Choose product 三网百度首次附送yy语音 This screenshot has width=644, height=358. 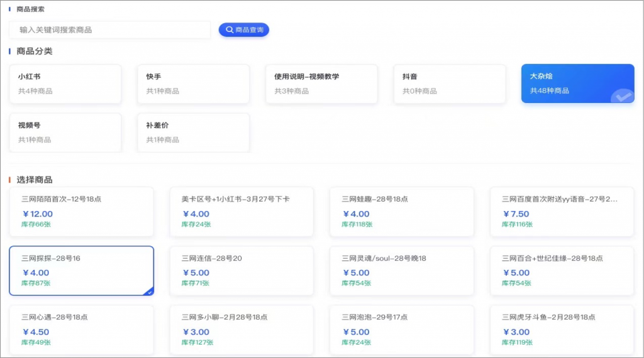coord(562,212)
